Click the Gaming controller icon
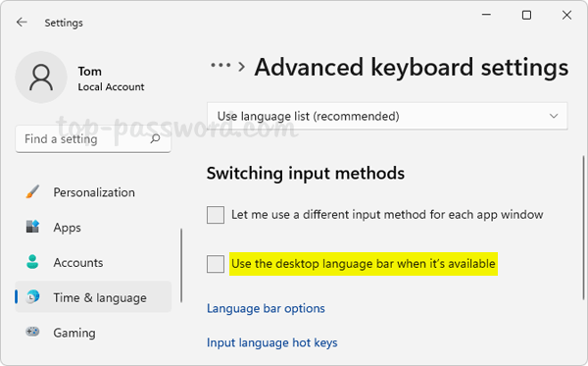Image resolution: width=588 pixels, height=366 pixels. point(32,332)
